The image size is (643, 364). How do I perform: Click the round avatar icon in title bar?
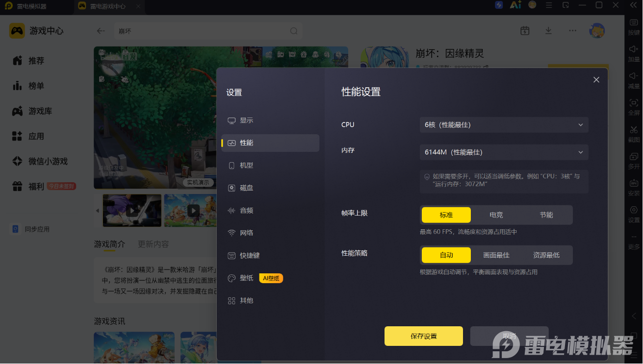[x=532, y=5]
